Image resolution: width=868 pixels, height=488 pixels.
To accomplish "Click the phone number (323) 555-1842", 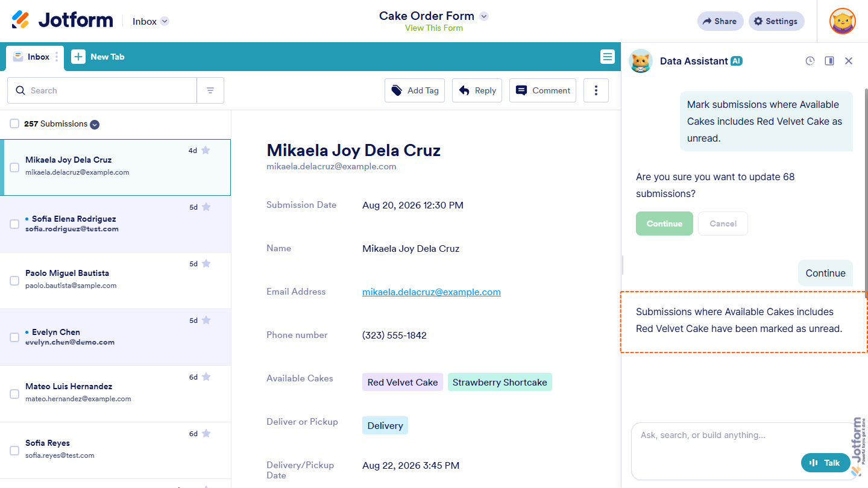I will [x=394, y=336].
